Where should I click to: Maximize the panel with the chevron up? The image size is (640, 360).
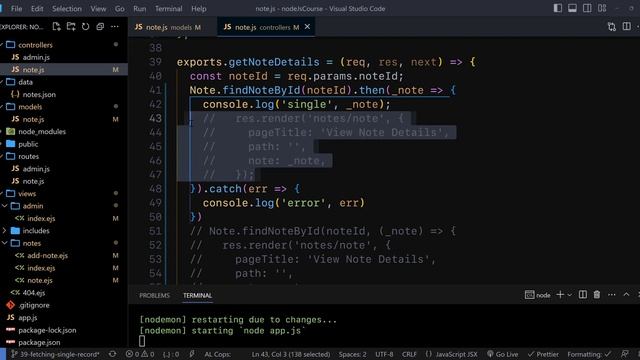pyautogui.click(x=626, y=295)
